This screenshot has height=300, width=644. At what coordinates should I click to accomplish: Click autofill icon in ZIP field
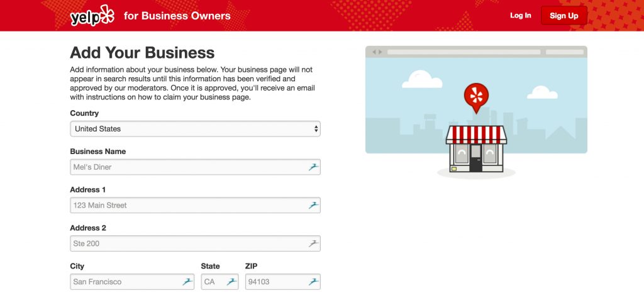coord(313,282)
